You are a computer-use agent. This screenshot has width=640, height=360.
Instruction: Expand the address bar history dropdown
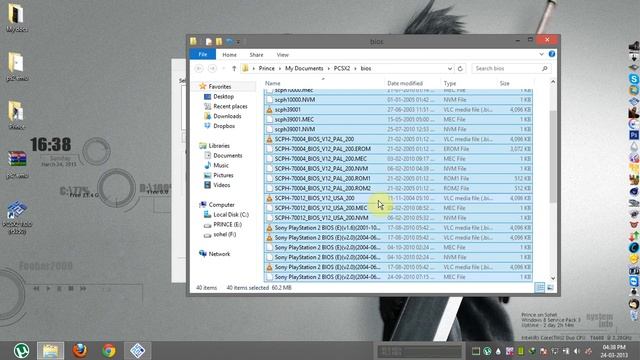tap(449, 69)
